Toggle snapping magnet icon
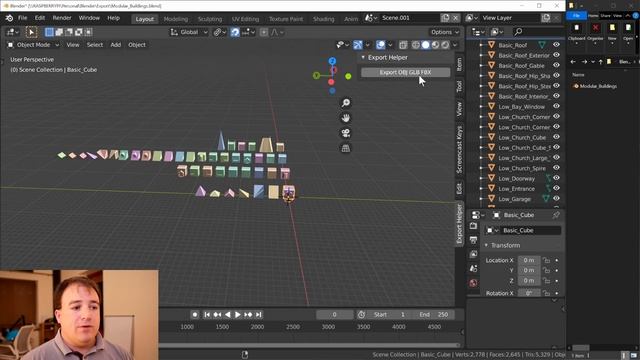The image size is (640, 360). [235, 32]
